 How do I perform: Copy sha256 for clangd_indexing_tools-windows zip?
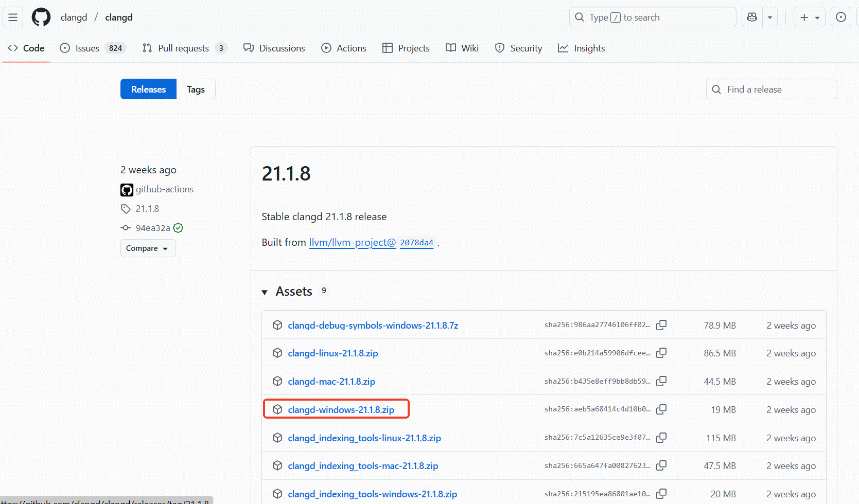click(661, 494)
